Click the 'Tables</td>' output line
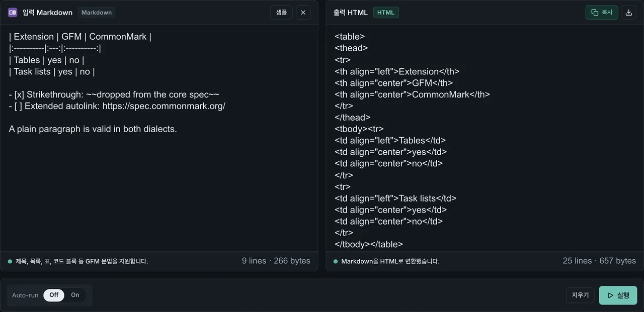The image size is (644, 312). click(x=390, y=141)
